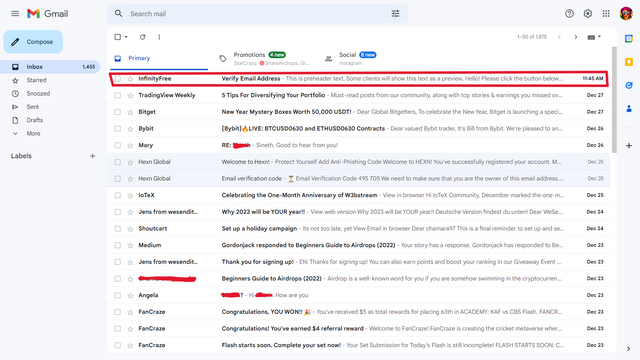Viewport: 640px width, 360px height.
Task: Open the select-all dropdown arrow
Action: [x=126, y=37]
